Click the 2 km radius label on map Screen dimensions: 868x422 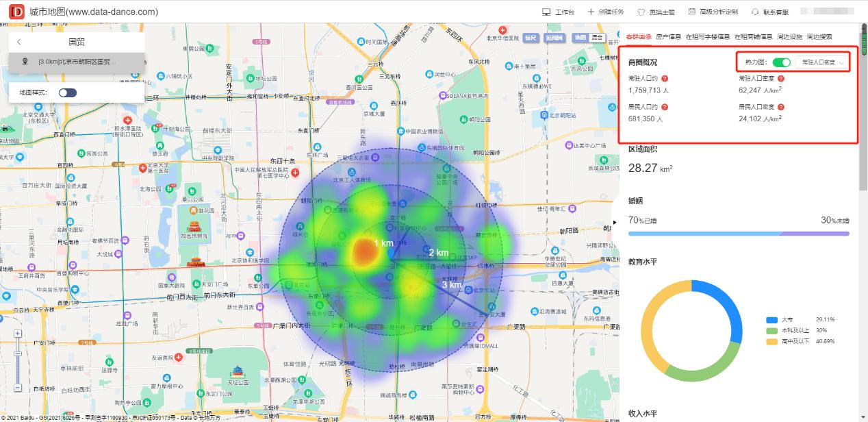coord(438,253)
